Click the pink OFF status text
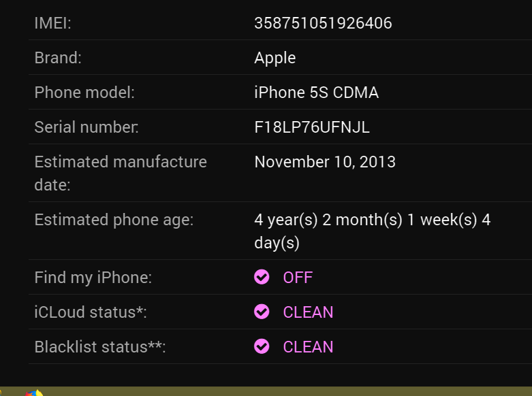Screen dimensions: 532x396 (x=298, y=278)
